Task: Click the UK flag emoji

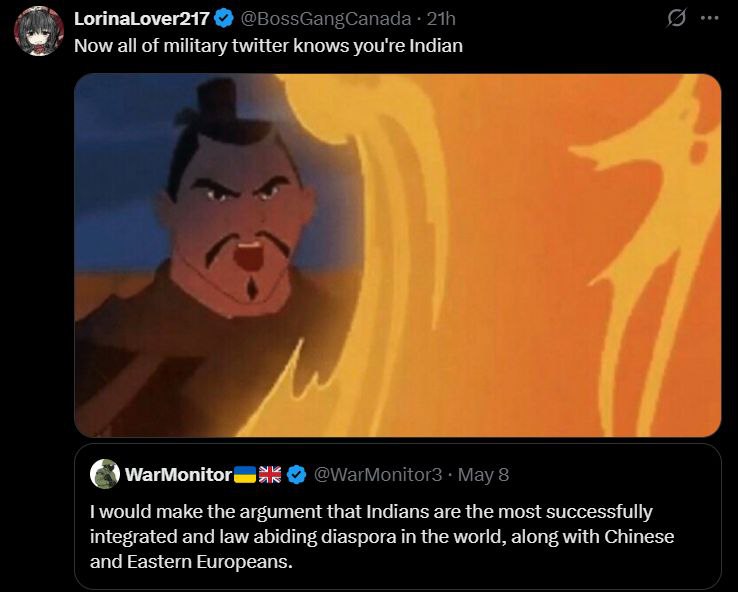Action: pyautogui.click(x=270, y=474)
